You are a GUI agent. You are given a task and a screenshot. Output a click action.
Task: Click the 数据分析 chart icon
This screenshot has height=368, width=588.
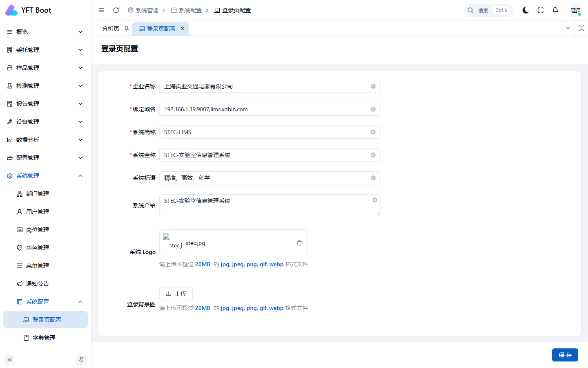tap(10, 140)
